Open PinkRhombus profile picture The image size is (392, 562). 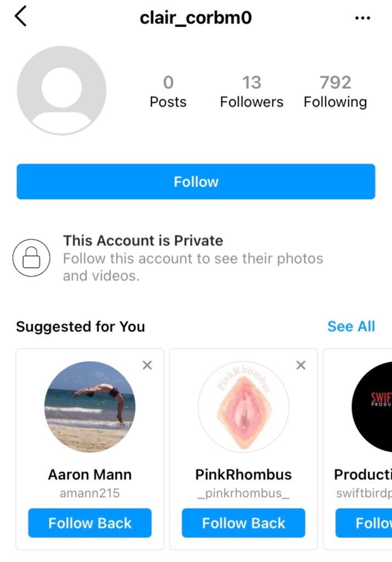click(x=243, y=407)
